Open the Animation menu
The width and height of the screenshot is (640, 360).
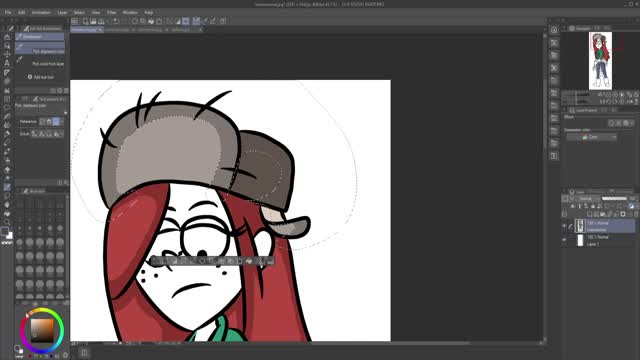coord(41,13)
